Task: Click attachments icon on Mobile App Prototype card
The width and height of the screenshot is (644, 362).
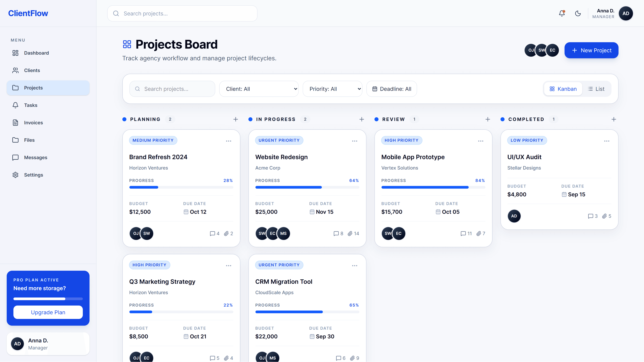Action: pos(478,233)
